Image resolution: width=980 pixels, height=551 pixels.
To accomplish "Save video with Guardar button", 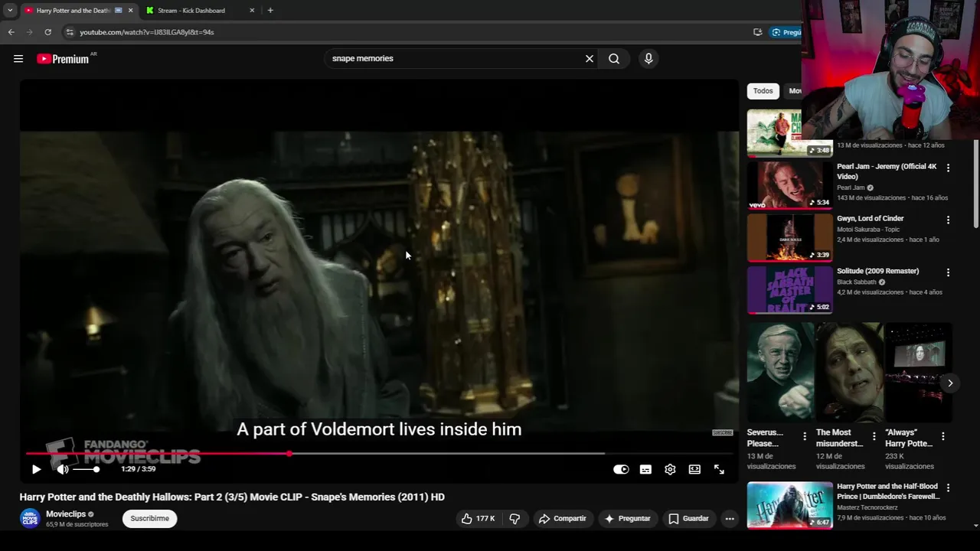I will [688, 519].
